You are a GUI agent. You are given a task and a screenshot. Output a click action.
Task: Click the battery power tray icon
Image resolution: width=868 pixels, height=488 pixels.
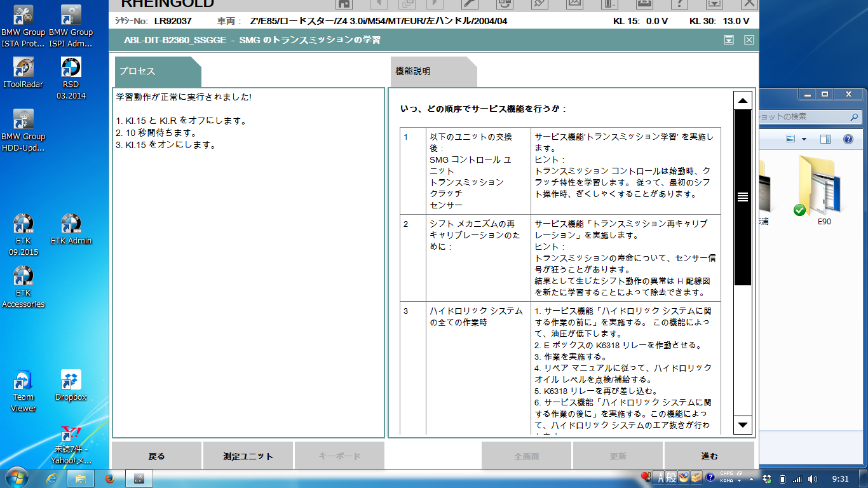pos(783,478)
